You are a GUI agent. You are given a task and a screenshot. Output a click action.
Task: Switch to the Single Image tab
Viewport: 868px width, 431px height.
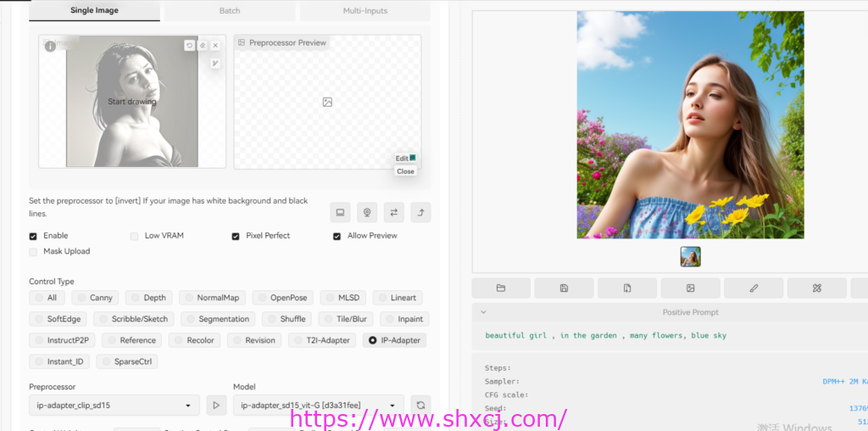[x=94, y=10]
